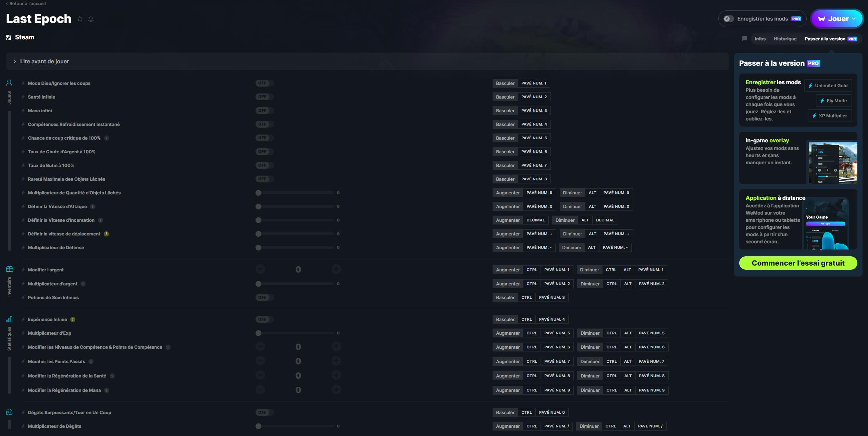
Task: Click the Steam platform icon
Action: [9, 37]
